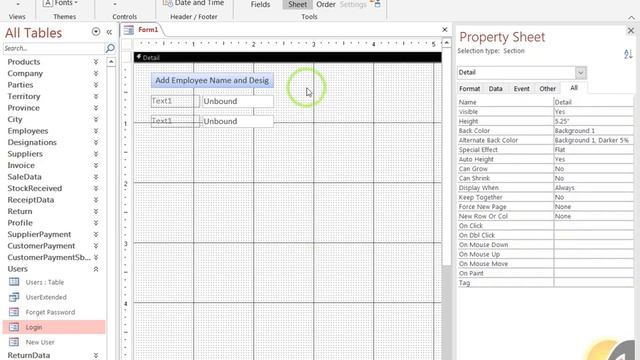Select the Login form

[54, 327]
